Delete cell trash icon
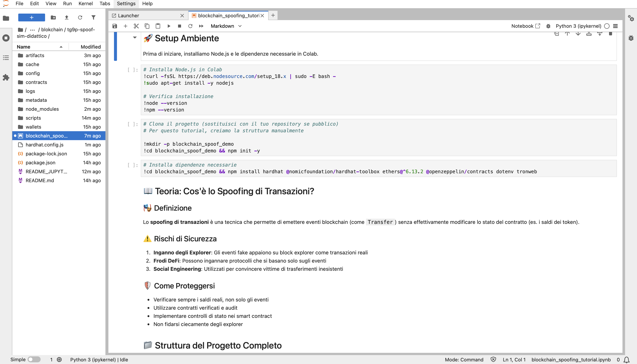Image resolution: width=637 pixels, height=364 pixels. click(611, 34)
